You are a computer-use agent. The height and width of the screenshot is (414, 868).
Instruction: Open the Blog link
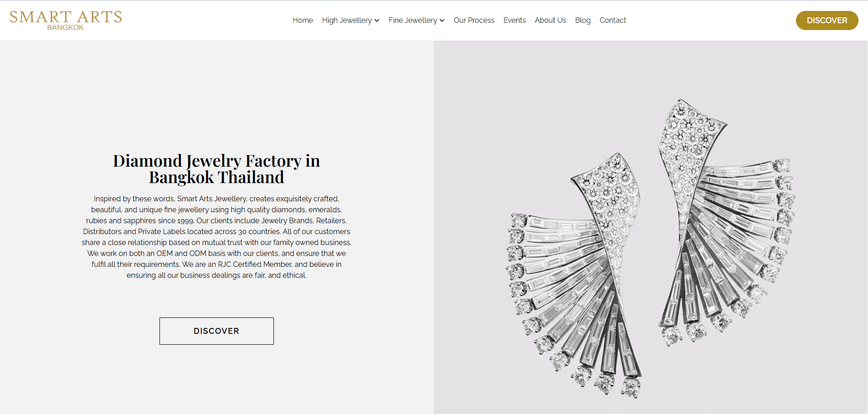[x=583, y=20]
